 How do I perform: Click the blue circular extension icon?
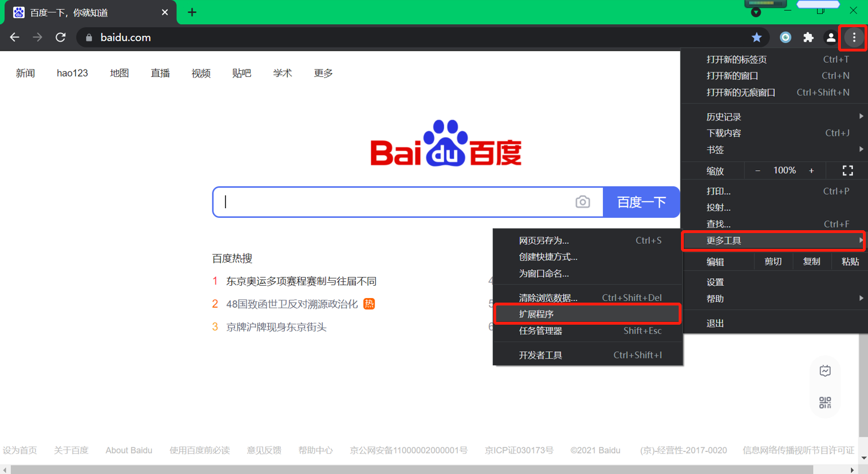(x=785, y=37)
